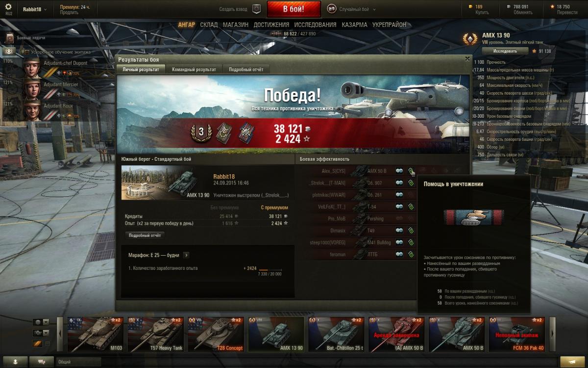Click the nation filter globe icon
The width and height of the screenshot is (588, 368).
tap(37, 322)
